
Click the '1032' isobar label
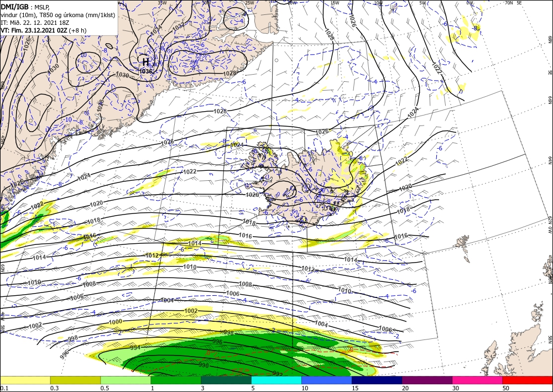point(179,27)
